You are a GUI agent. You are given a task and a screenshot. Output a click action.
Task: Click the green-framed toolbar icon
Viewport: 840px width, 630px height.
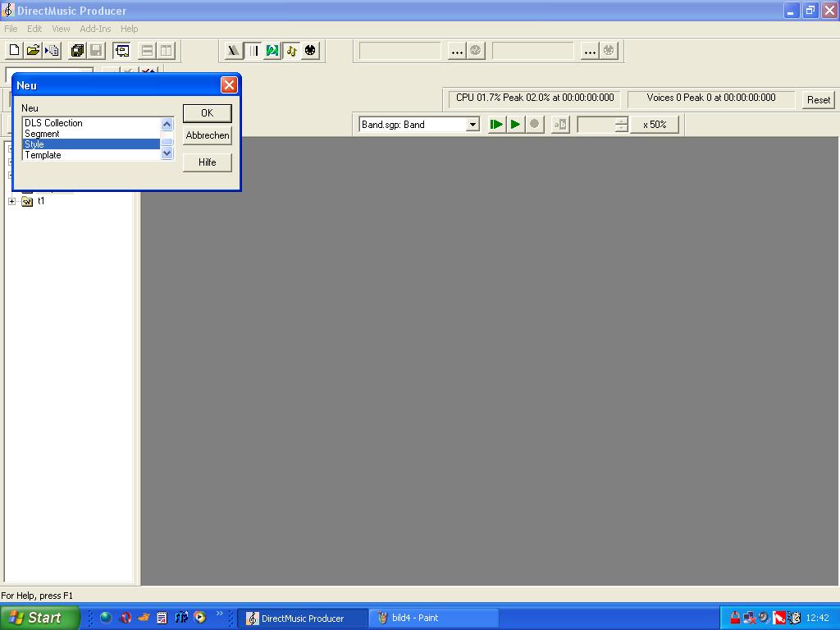pyautogui.click(x=272, y=50)
